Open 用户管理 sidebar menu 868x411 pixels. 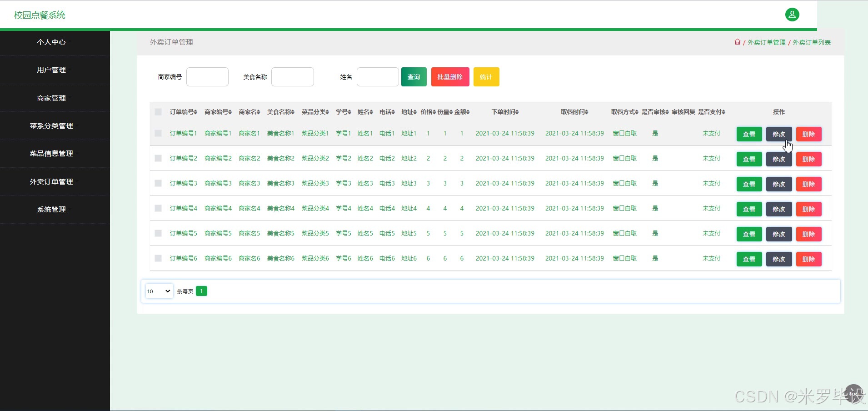[x=51, y=70]
